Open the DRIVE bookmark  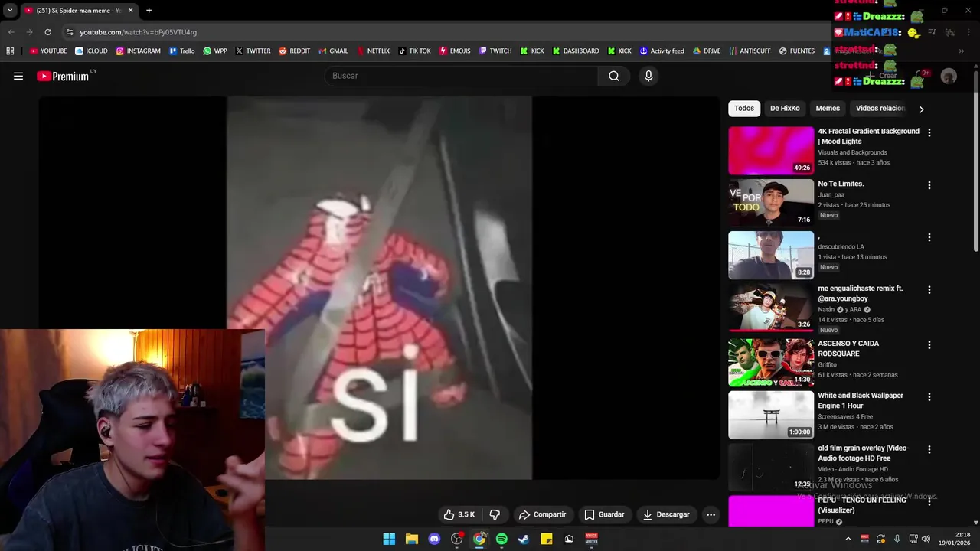click(x=707, y=51)
